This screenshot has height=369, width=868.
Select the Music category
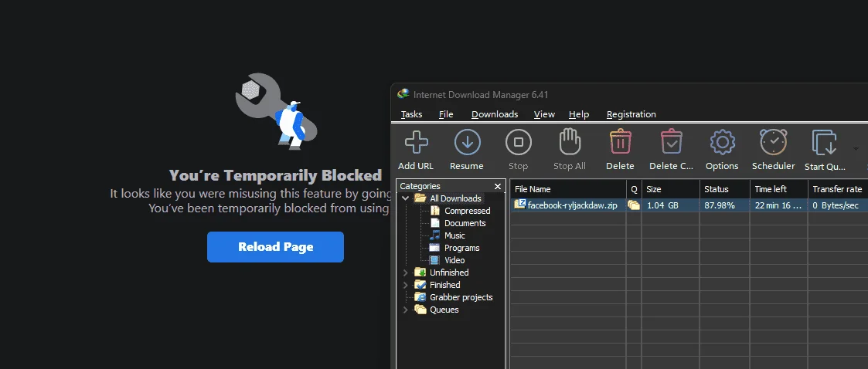pyautogui.click(x=454, y=235)
